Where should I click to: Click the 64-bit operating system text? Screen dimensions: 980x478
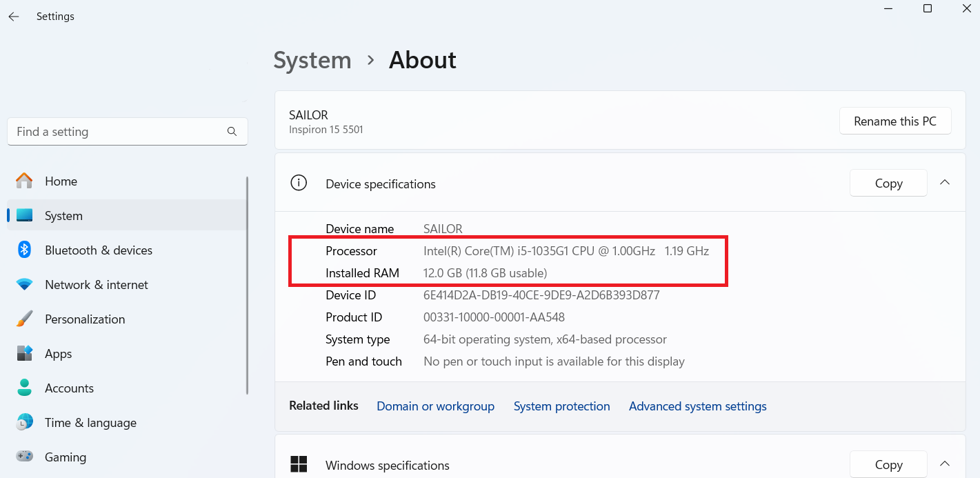545,339
